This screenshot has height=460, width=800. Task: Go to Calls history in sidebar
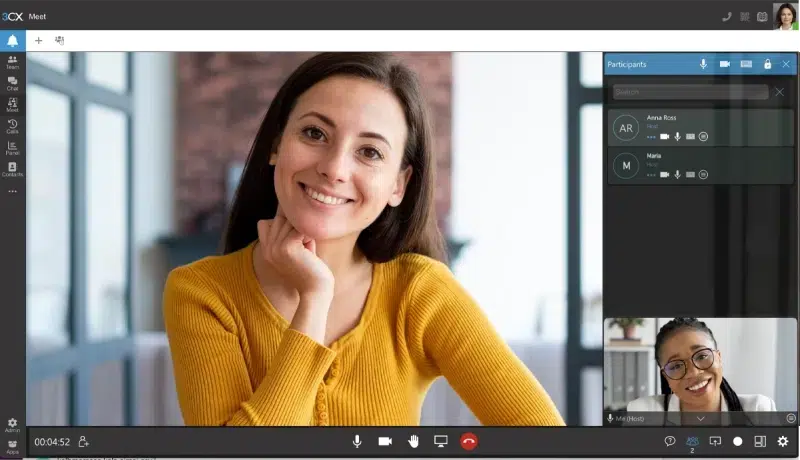pos(12,126)
